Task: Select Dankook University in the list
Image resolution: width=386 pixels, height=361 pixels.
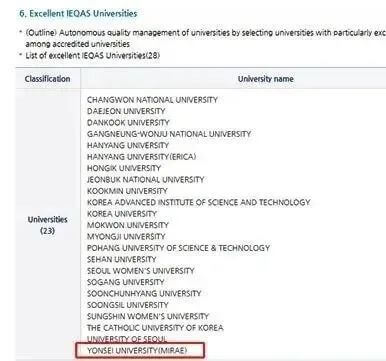Action: [x=128, y=122]
